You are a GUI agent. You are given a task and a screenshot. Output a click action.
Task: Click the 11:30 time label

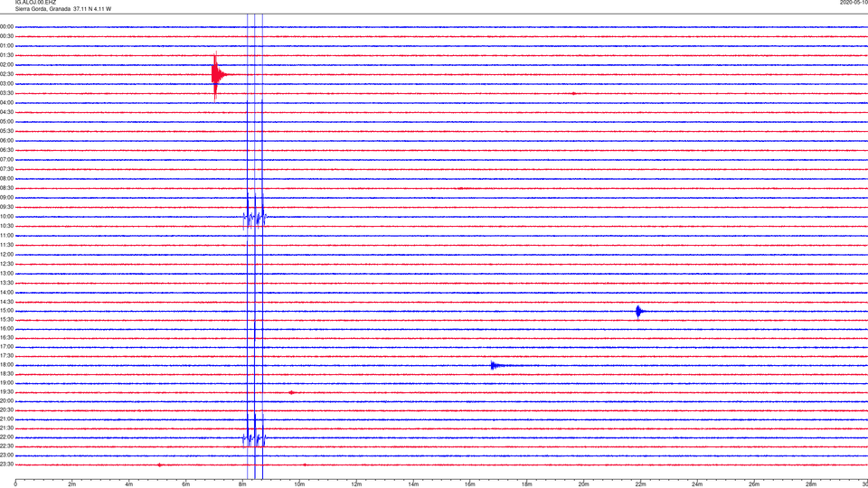[x=7, y=245]
